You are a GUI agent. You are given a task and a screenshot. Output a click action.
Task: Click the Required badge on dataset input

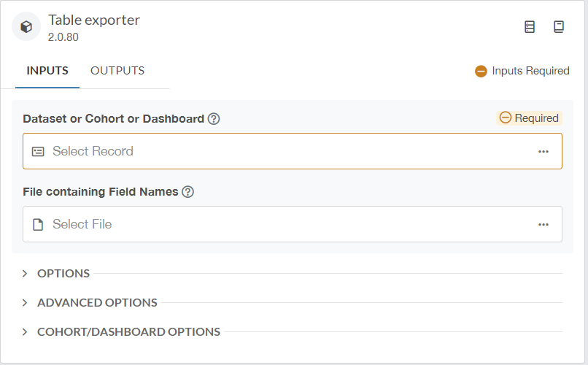529,118
